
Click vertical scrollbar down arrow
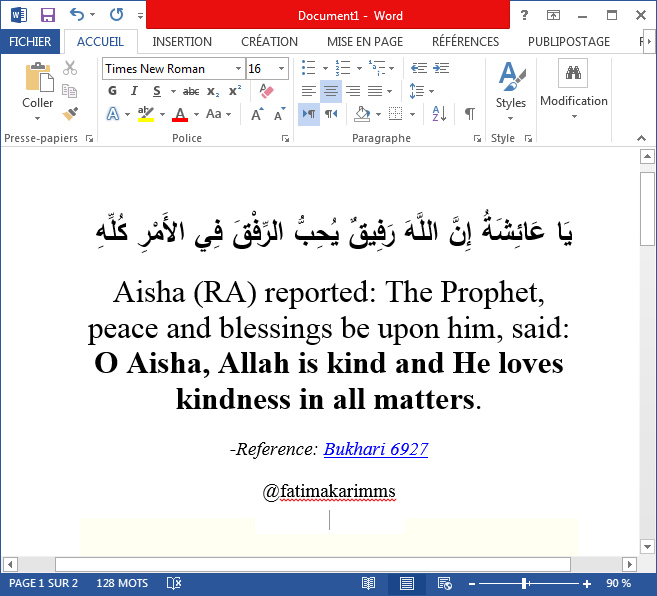click(x=647, y=546)
